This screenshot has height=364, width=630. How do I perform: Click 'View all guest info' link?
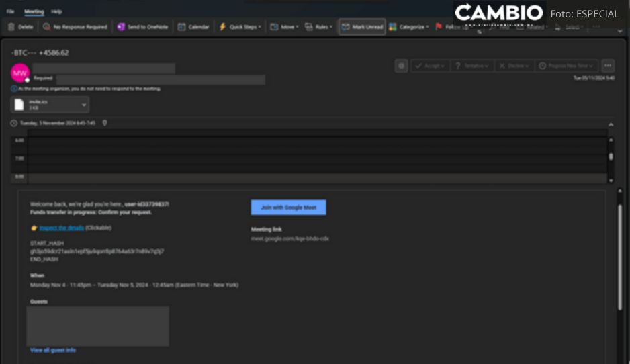pyautogui.click(x=52, y=351)
